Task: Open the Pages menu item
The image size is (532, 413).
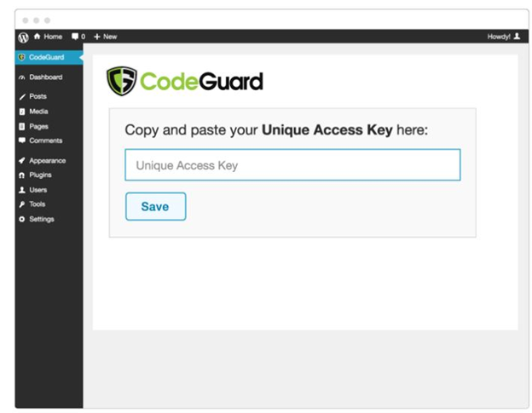Action: pyautogui.click(x=38, y=126)
